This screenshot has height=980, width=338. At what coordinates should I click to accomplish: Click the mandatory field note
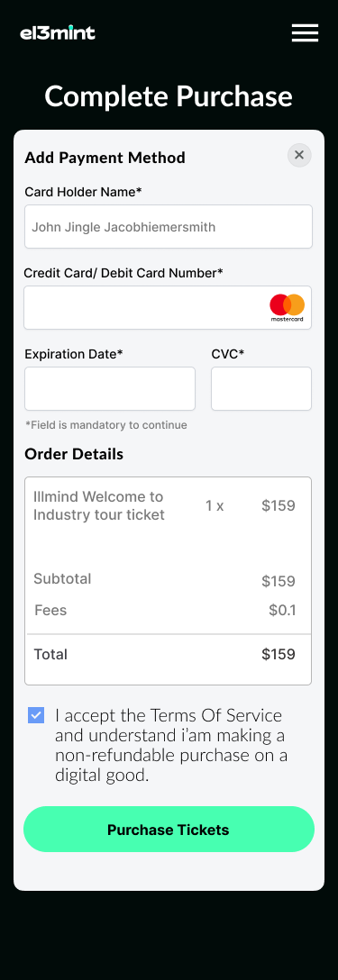(106, 425)
